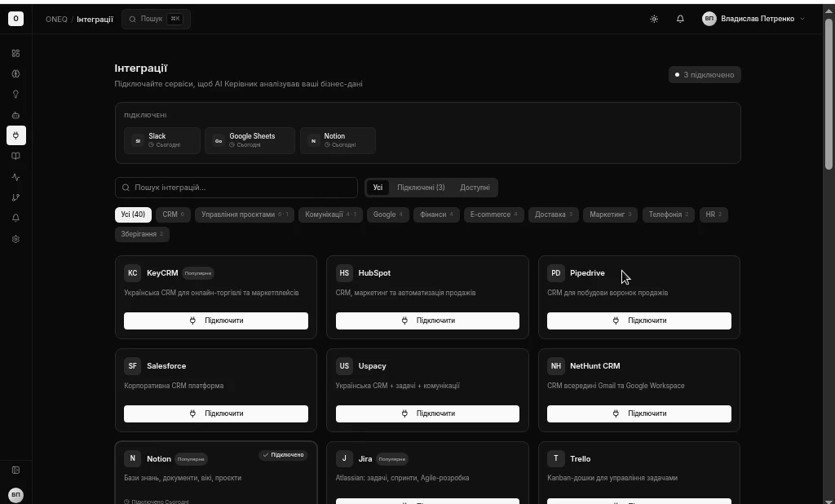Image resolution: width=835 pixels, height=504 pixels.
Task: Filter by Зберігання category
Action: tap(142, 234)
